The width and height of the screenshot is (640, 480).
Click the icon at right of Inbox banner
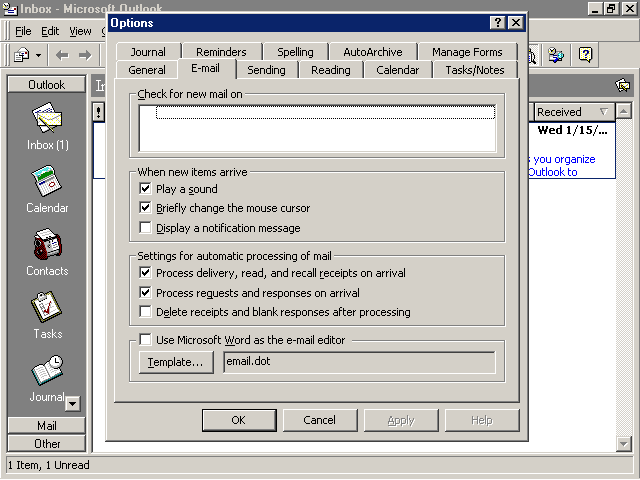(623, 85)
